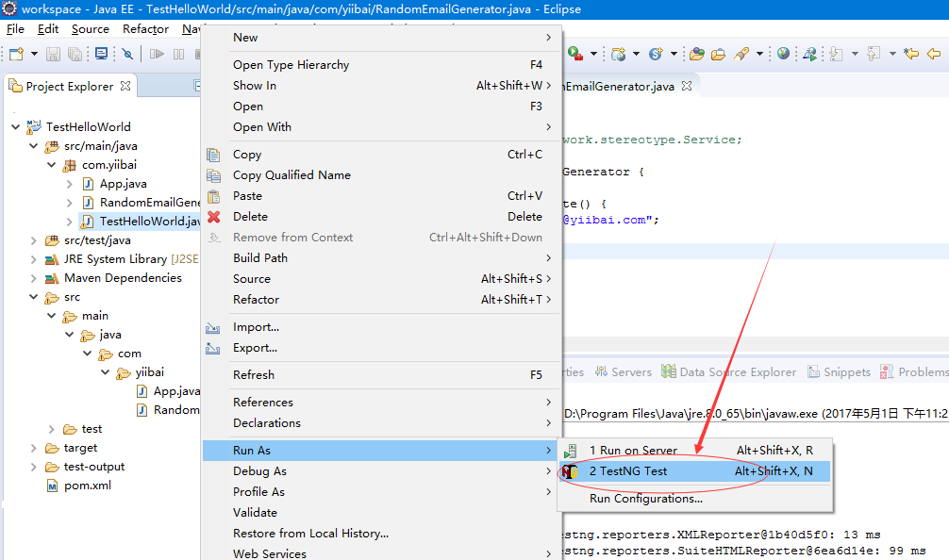Choose Delete with red X icon
This screenshot has width=949, height=560.
[382, 217]
